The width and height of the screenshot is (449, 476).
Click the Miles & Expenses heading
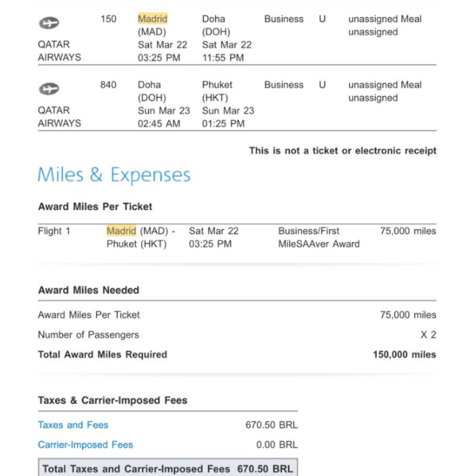click(x=114, y=175)
